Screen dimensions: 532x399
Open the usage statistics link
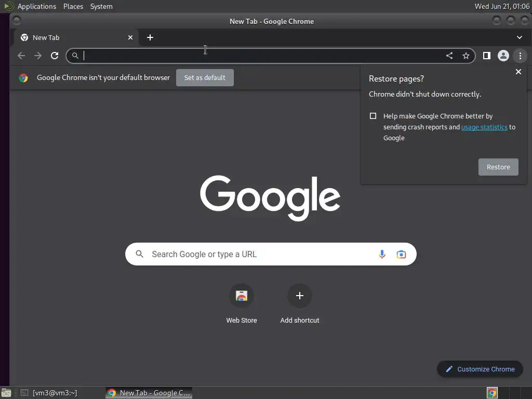coord(484,127)
